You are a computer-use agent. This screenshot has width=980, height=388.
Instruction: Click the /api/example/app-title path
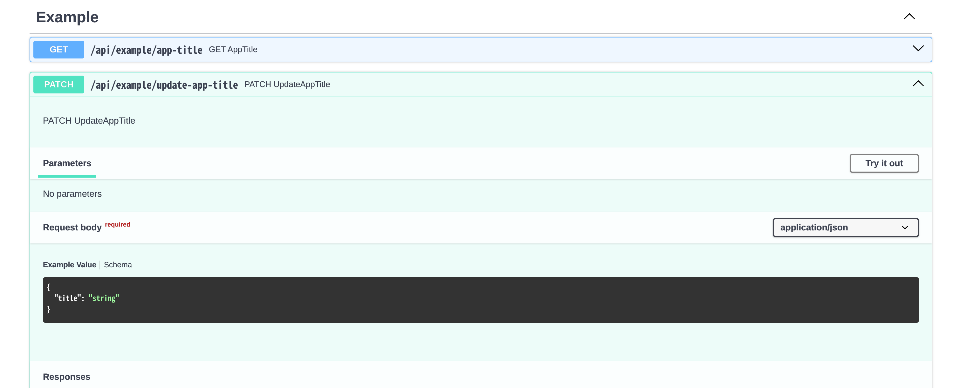pos(147,50)
